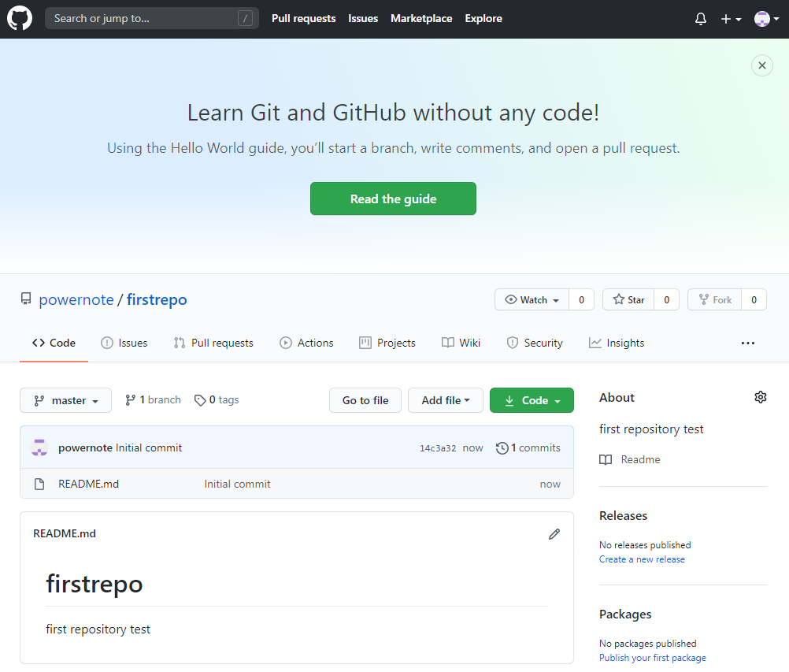Click the file icon beside README.md
This screenshot has height=672, width=789.
39,485
